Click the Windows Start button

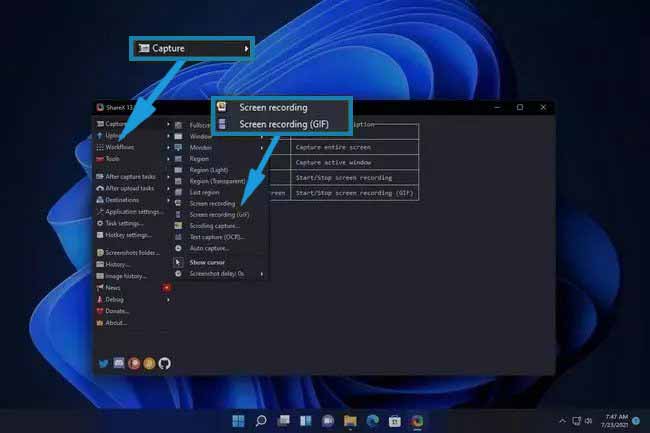coord(238,421)
